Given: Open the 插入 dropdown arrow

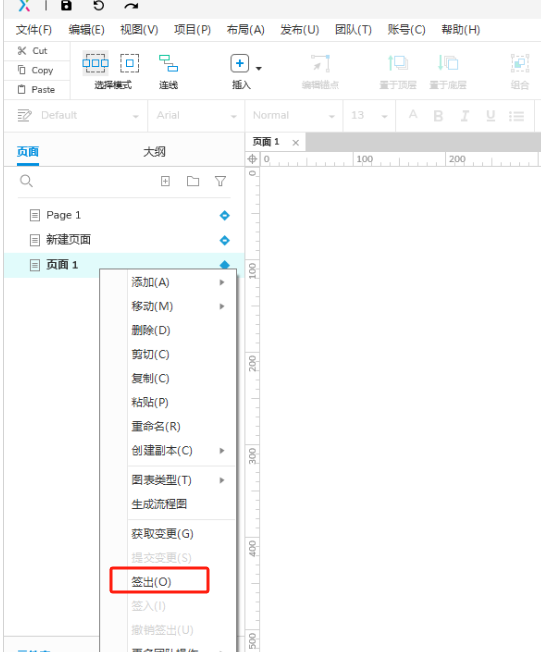Looking at the screenshot, I should [259, 69].
